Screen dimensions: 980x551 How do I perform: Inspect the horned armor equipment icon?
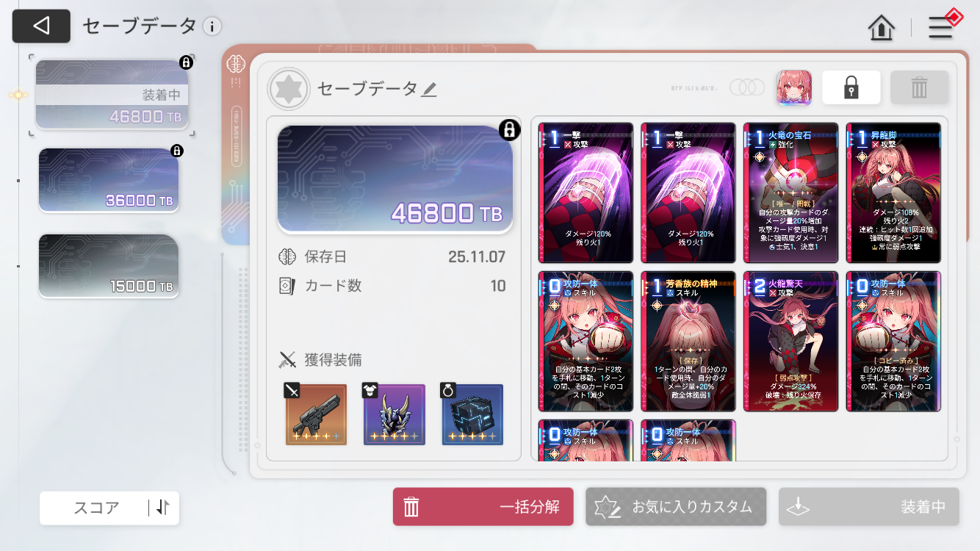(394, 414)
